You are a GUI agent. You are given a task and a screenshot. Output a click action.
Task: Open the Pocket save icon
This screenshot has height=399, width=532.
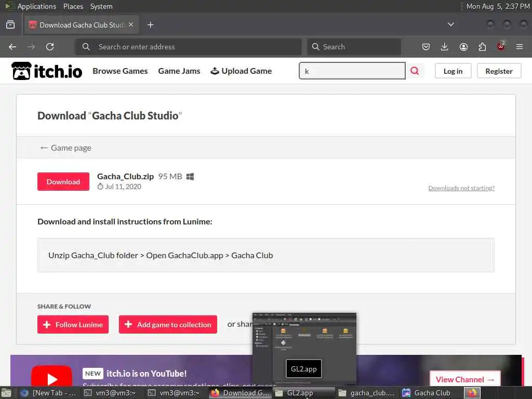[426, 47]
